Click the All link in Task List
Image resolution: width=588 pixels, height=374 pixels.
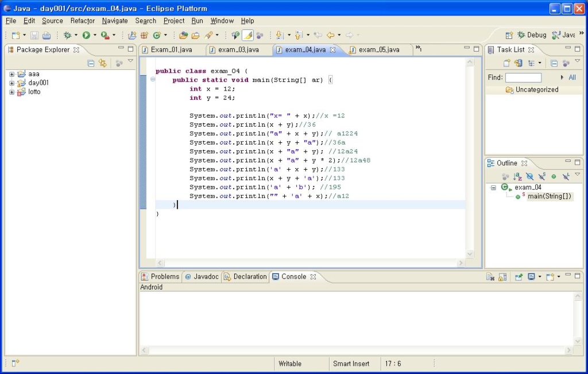tap(572, 77)
